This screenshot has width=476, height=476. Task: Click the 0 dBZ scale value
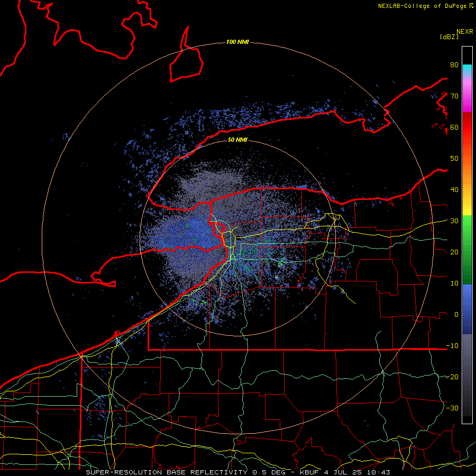456,315
